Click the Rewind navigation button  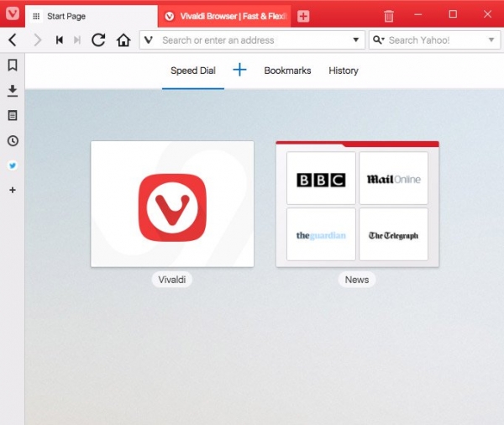[60, 40]
